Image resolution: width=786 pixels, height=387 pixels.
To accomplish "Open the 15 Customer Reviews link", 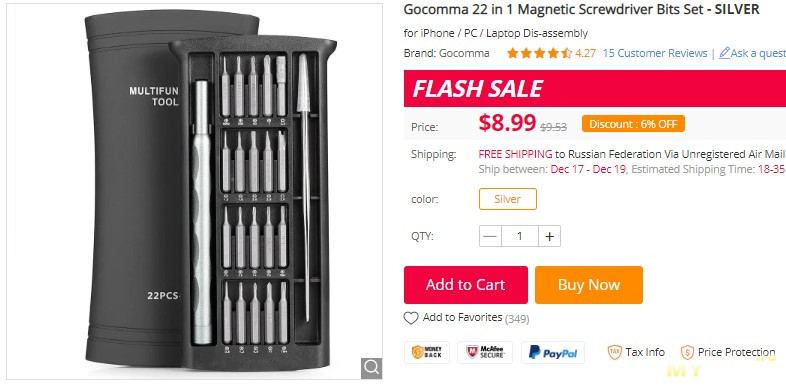I will coord(655,53).
